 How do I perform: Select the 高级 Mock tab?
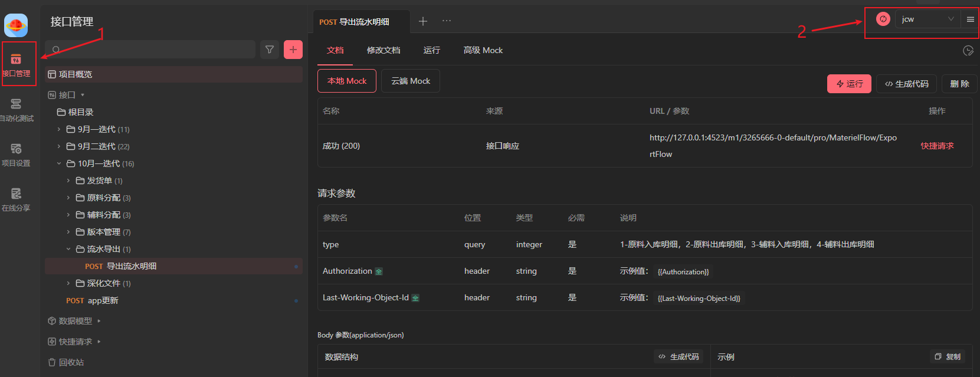coord(483,50)
